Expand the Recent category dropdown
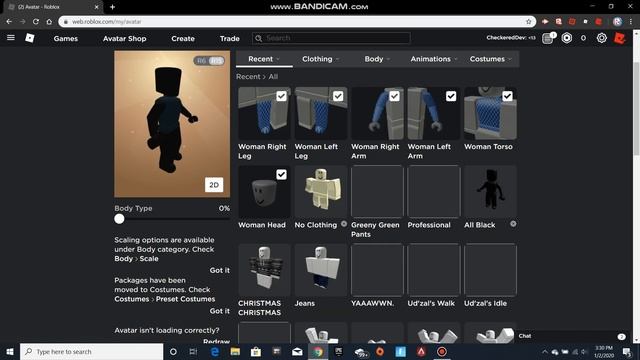 (264, 59)
